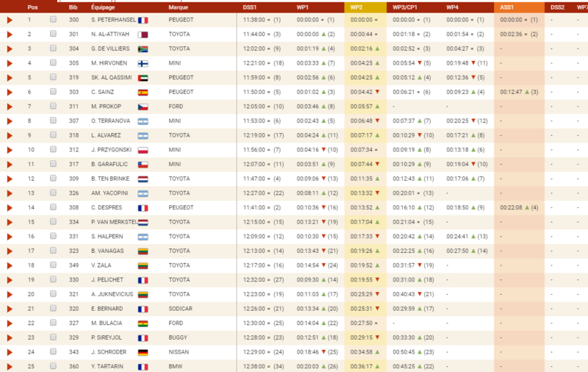Click C. Sainz ASS1 time 00:12:47
The width and height of the screenshot is (588, 372).
(512, 92)
